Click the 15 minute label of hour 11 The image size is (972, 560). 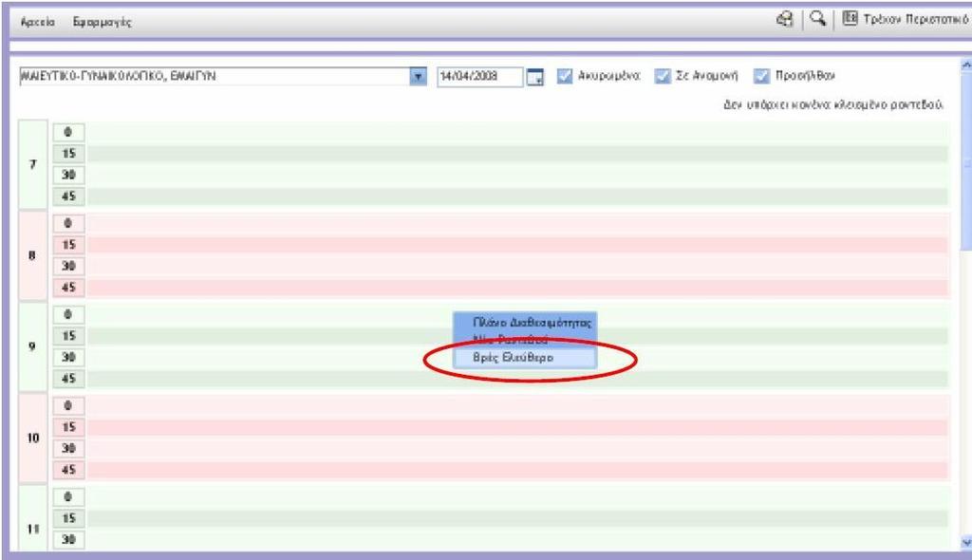click(68, 518)
